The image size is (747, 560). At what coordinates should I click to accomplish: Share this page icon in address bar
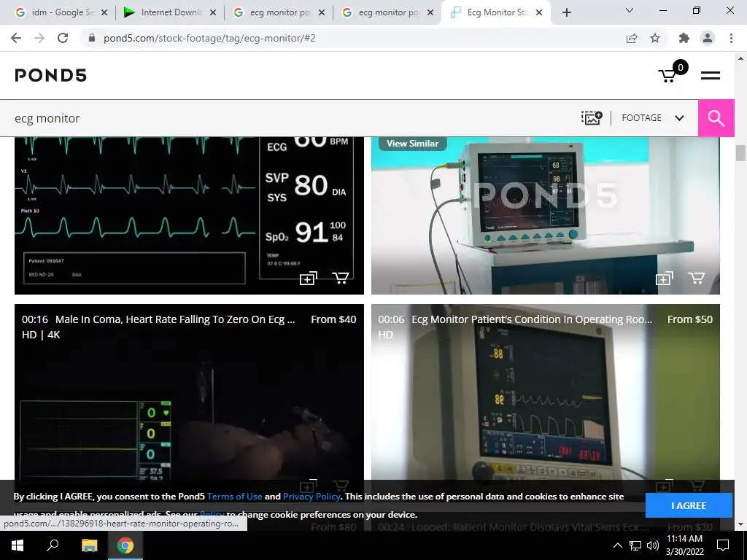point(632,38)
